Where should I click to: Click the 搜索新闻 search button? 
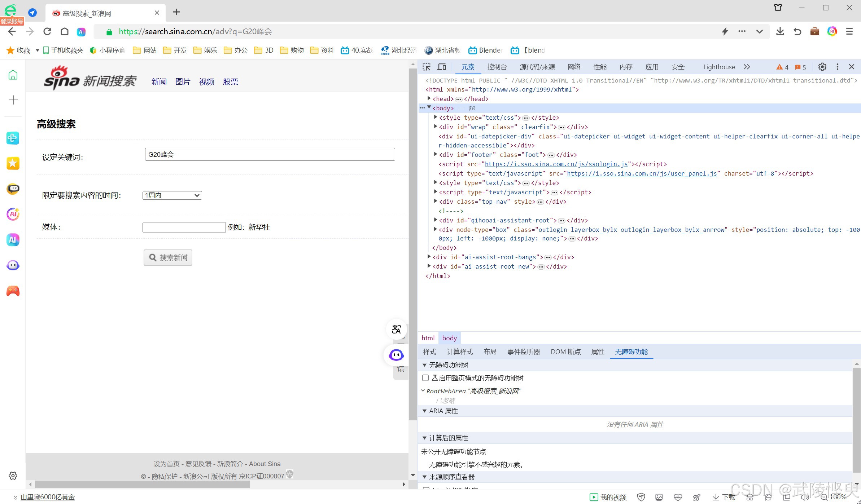click(168, 257)
